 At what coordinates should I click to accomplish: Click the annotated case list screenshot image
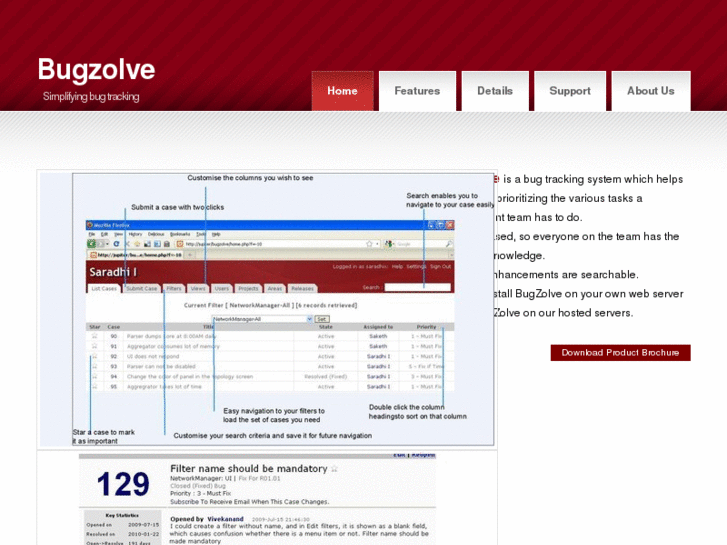[x=267, y=309]
